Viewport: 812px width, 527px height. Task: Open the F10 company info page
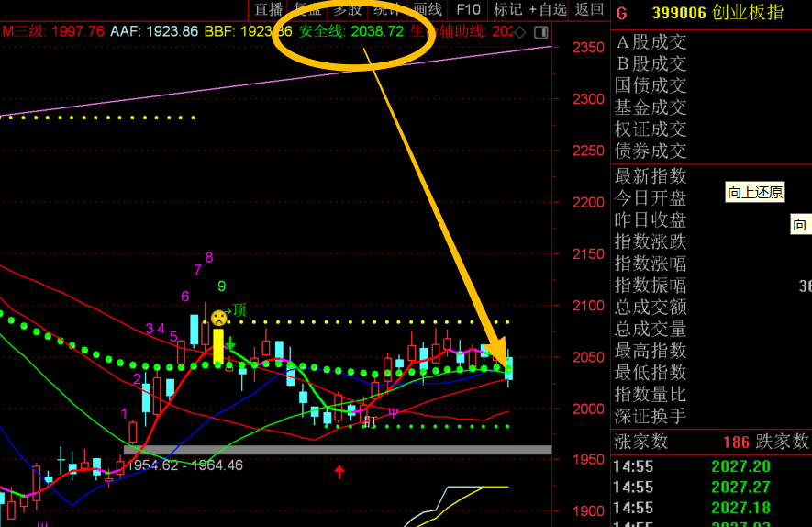[468, 9]
